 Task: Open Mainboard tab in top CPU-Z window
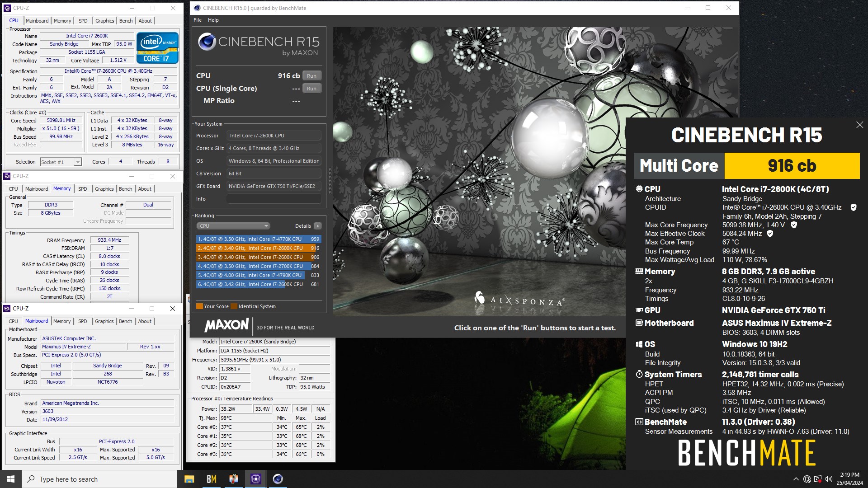(x=37, y=21)
